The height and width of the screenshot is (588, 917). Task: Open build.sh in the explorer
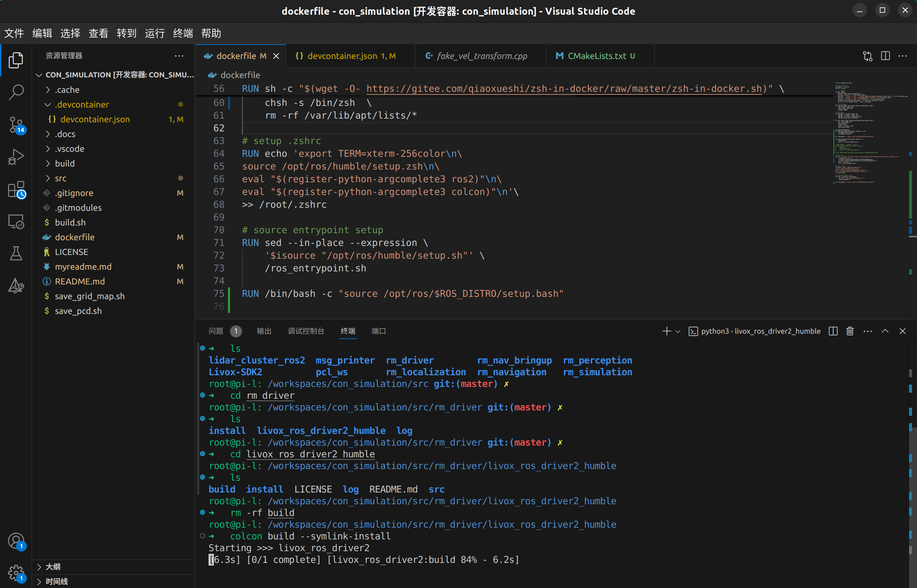point(70,222)
